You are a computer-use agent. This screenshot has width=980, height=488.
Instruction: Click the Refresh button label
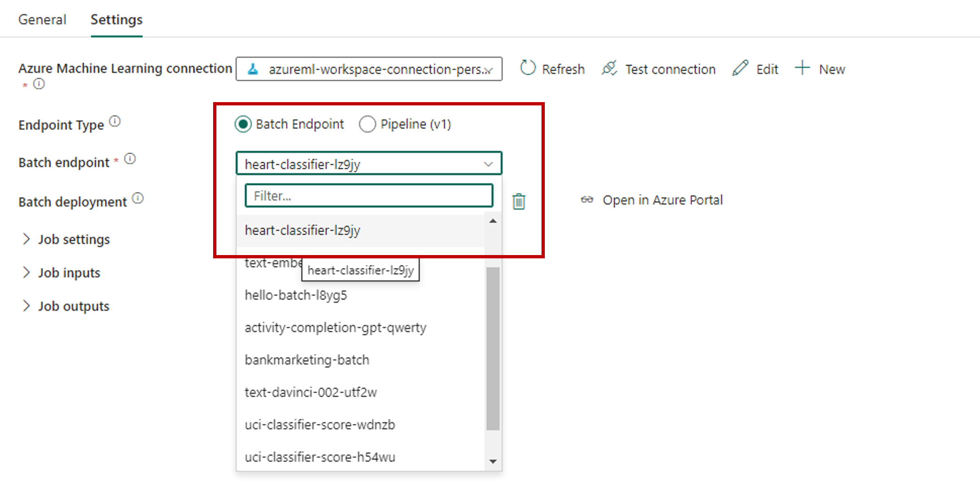point(563,69)
